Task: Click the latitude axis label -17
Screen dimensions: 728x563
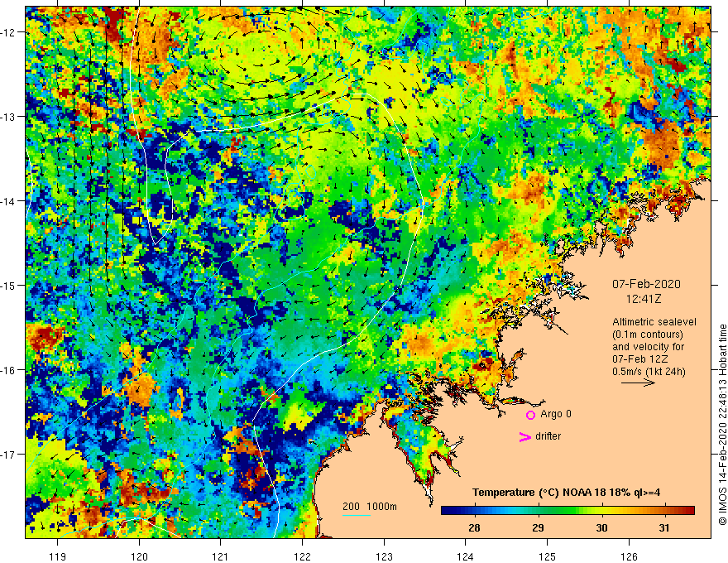Action: tap(9, 455)
